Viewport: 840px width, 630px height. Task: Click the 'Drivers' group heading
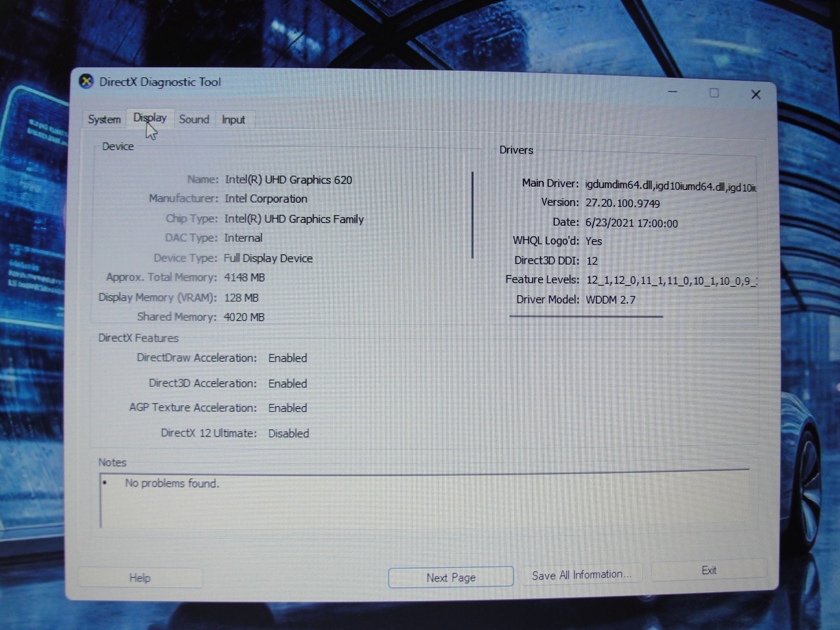(x=516, y=150)
